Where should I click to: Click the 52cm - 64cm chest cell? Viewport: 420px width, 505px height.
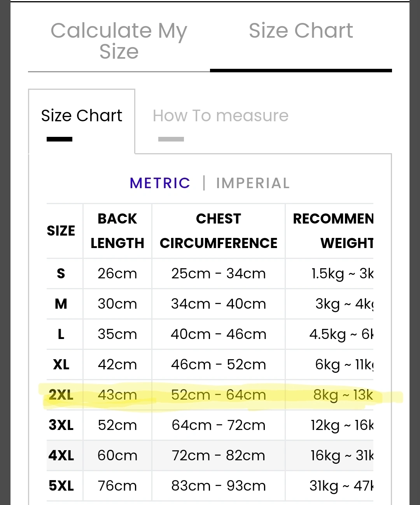coord(219,395)
